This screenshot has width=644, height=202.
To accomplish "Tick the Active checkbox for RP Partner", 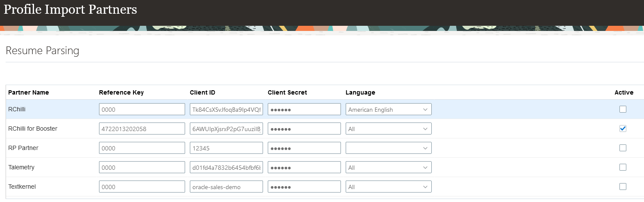I will coord(622,148).
